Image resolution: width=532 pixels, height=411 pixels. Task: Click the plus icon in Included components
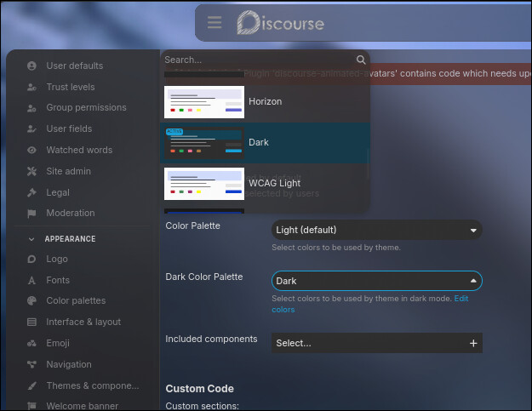473,343
